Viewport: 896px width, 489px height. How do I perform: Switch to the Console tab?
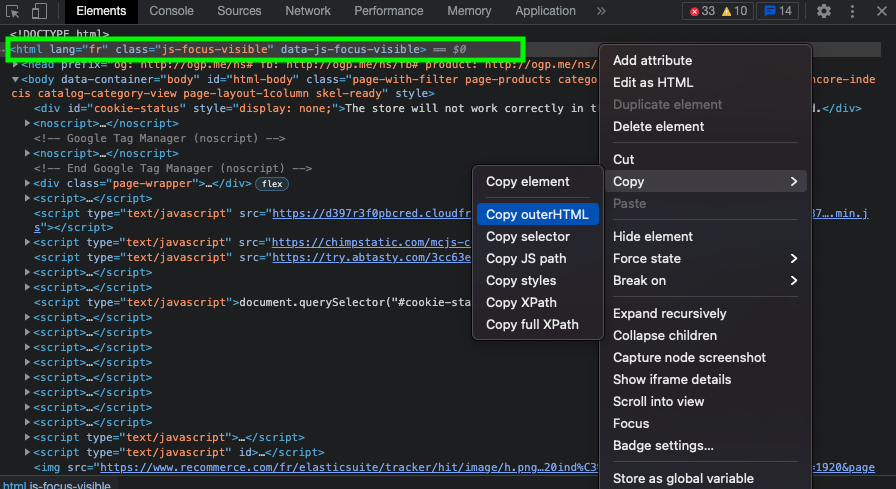[171, 11]
